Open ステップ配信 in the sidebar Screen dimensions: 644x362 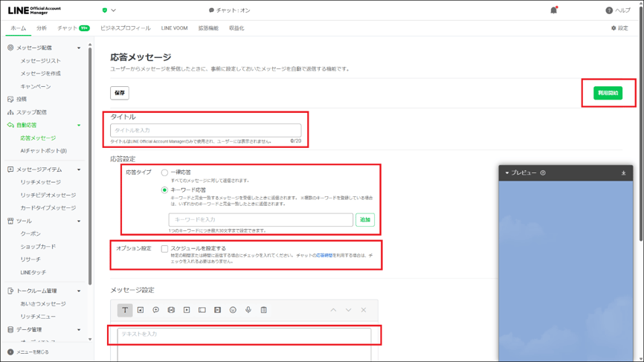pos(32,112)
